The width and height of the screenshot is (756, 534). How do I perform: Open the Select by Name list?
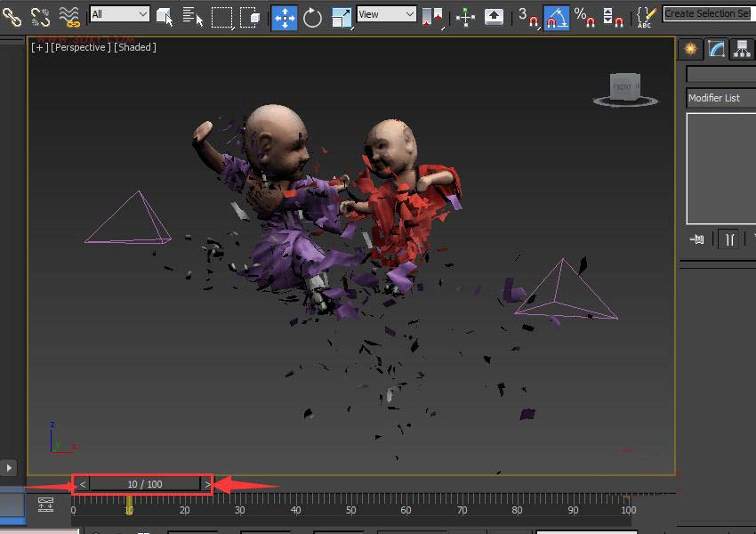click(x=193, y=15)
